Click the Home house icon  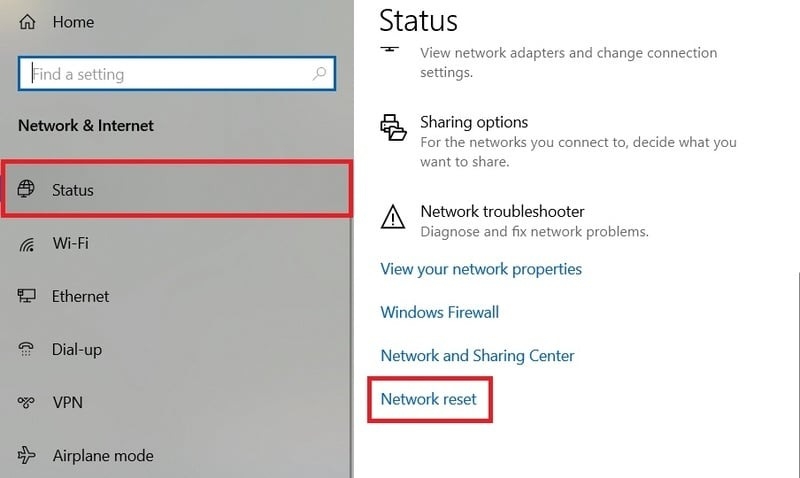[27, 22]
